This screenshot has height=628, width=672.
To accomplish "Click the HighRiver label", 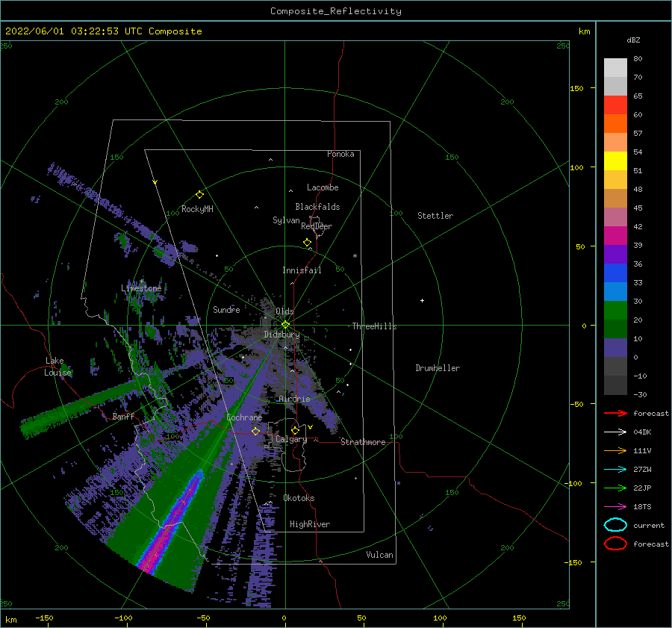I will [310, 524].
